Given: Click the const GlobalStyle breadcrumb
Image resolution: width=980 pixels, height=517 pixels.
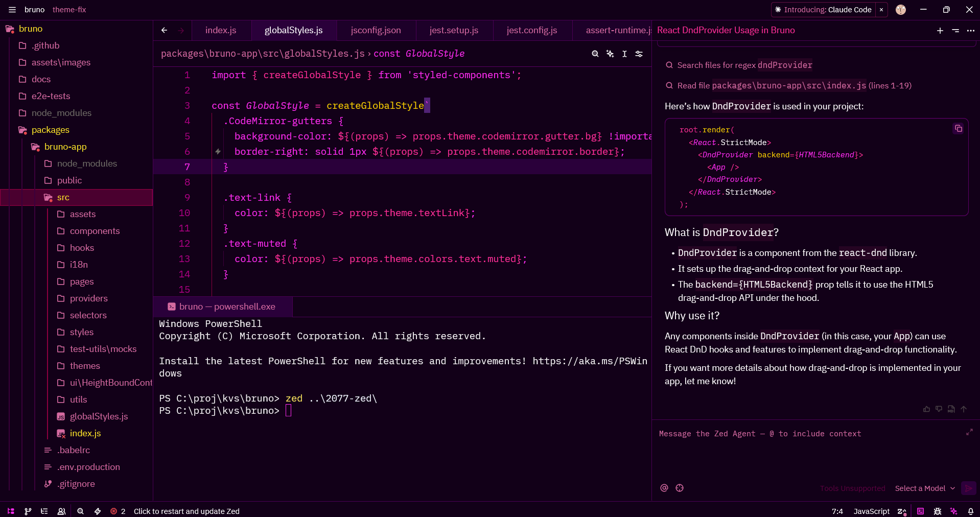Looking at the screenshot, I should pos(419,54).
